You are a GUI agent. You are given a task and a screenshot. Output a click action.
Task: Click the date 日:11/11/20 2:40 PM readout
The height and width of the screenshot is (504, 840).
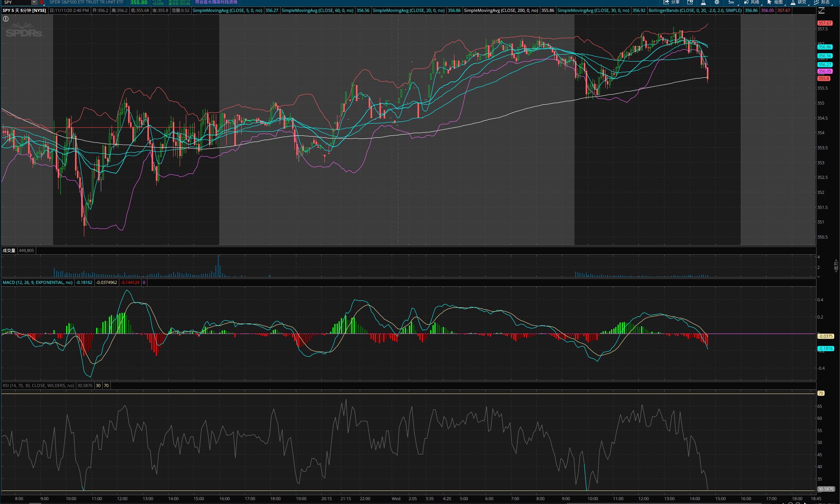click(69, 10)
